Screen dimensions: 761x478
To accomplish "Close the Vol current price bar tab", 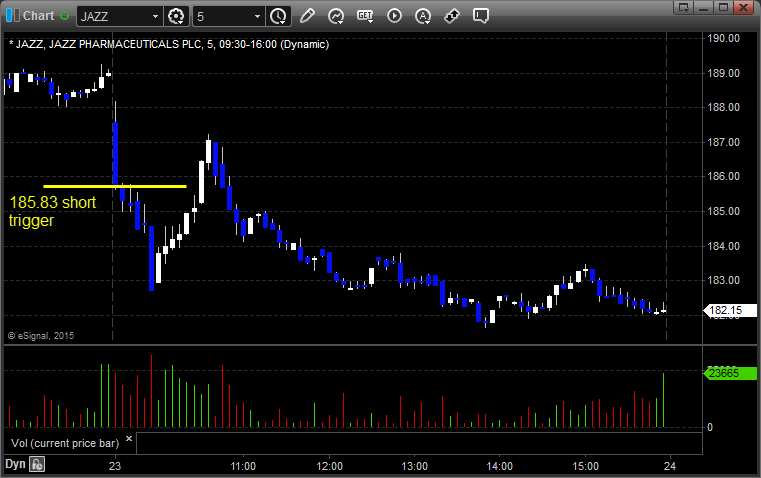I will [x=128, y=438].
